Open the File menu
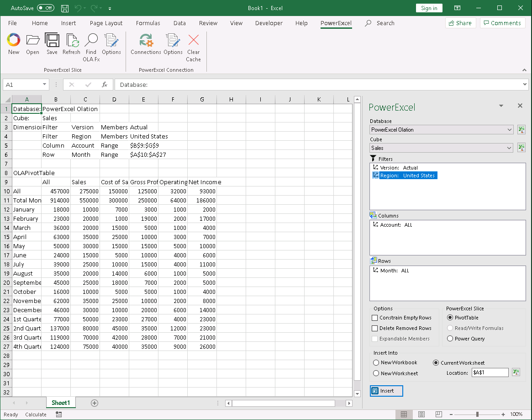 tap(12, 23)
